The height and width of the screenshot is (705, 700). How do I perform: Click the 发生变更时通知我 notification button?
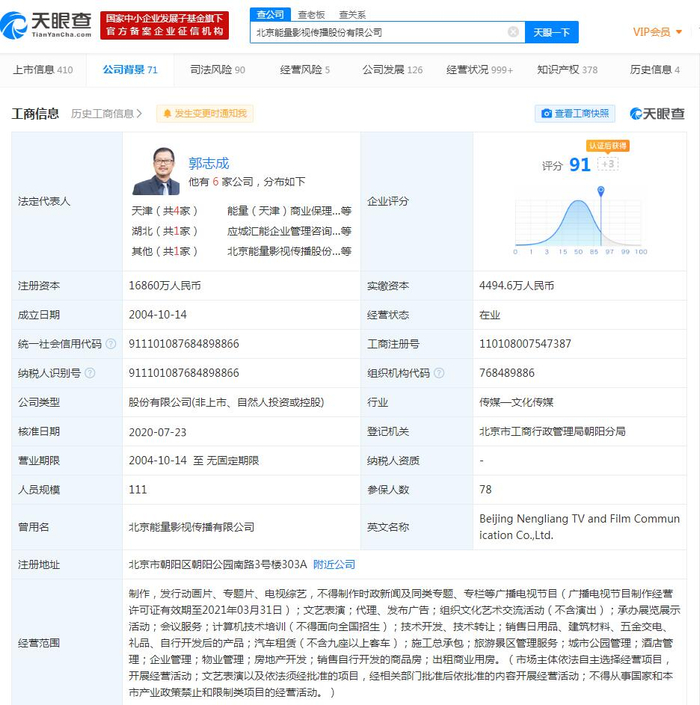coord(205,114)
